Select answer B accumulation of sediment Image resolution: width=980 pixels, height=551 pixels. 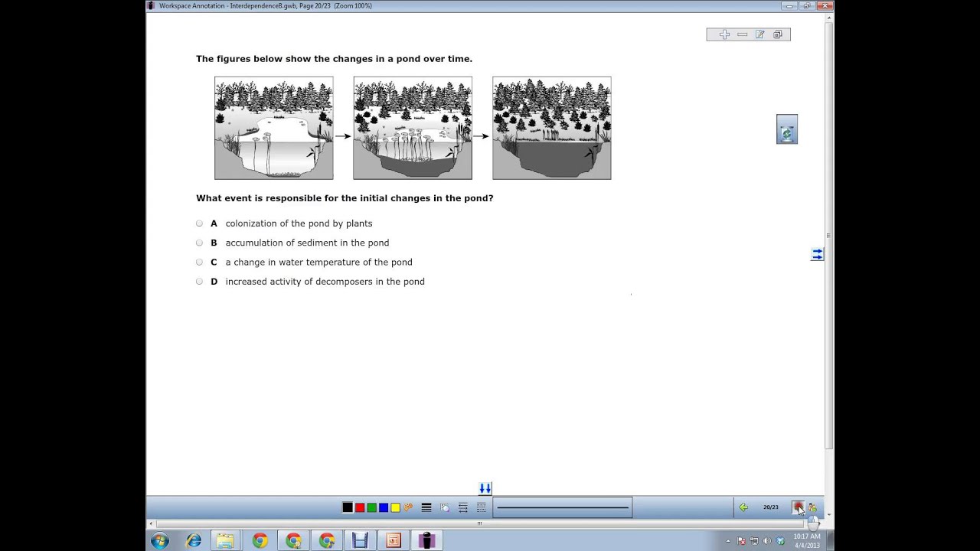[200, 243]
